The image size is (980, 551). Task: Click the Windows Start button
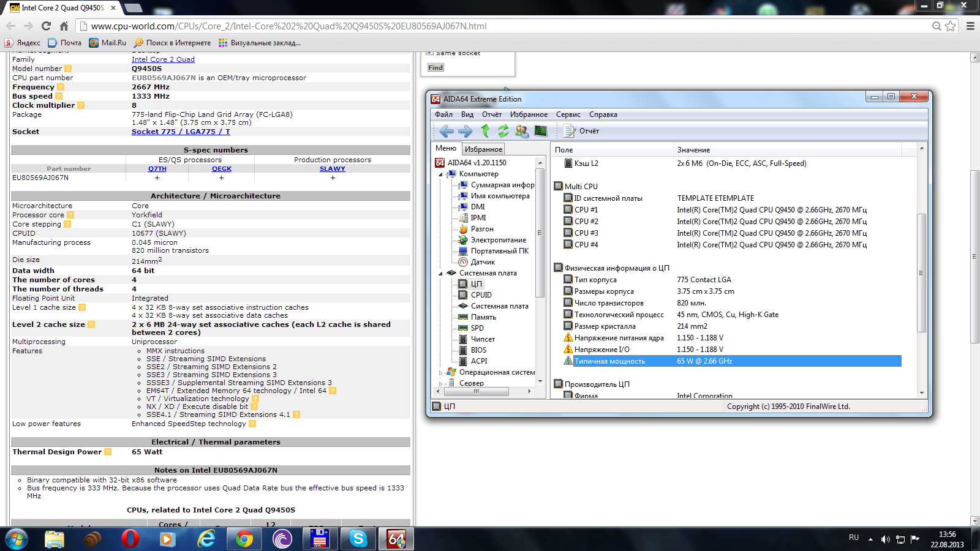(16, 539)
